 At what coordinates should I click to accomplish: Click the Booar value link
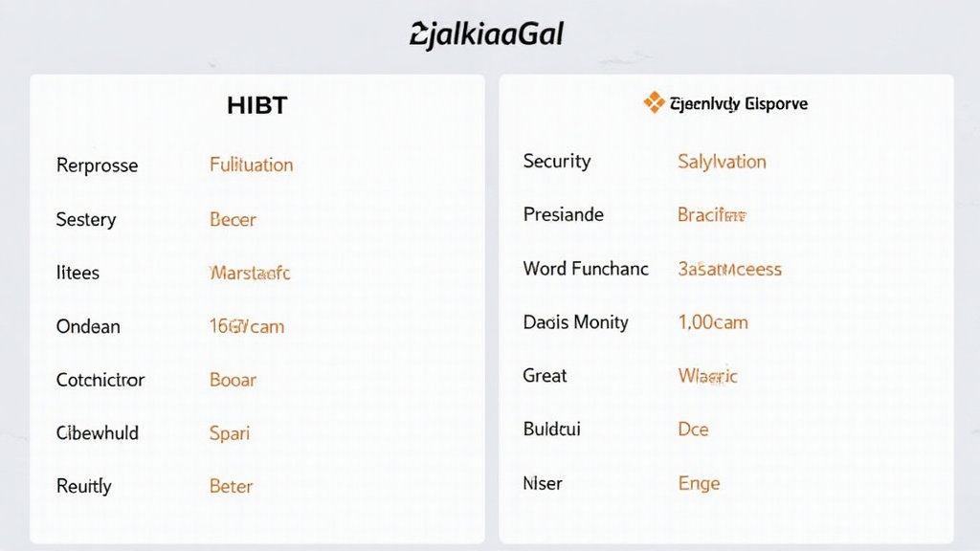click(233, 380)
